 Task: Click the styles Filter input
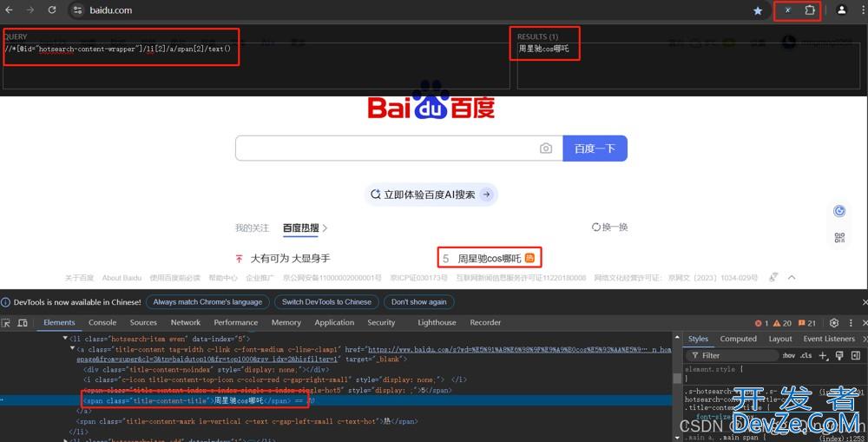click(733, 355)
